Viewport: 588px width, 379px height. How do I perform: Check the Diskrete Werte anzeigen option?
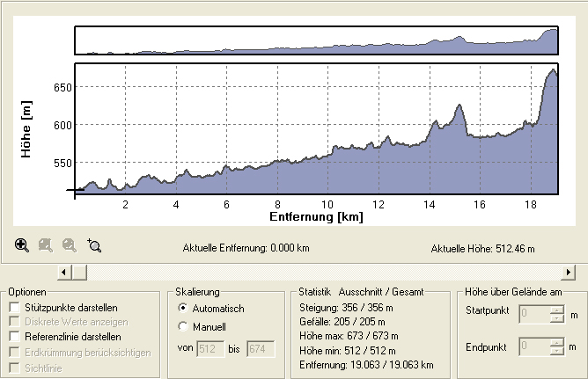(14, 322)
